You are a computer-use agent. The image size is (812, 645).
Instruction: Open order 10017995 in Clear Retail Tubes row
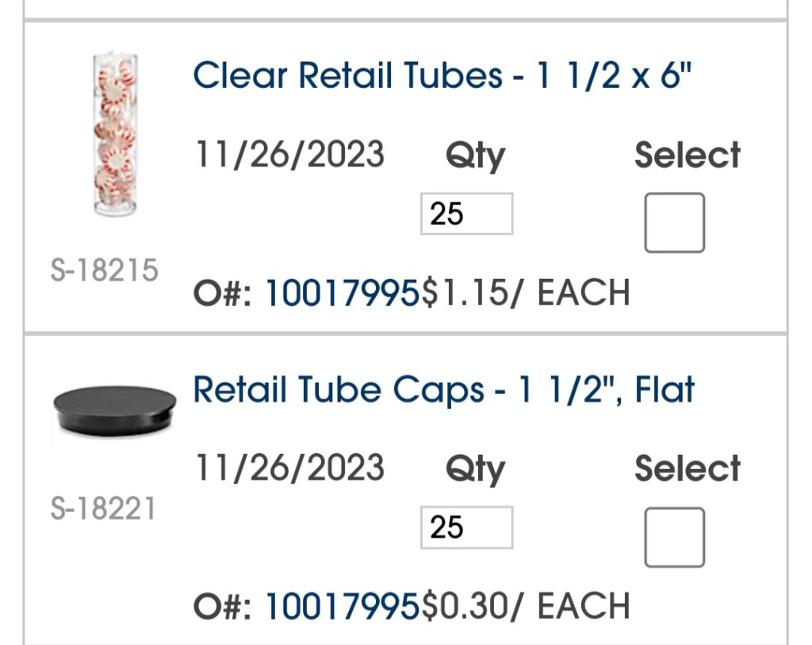(342, 293)
